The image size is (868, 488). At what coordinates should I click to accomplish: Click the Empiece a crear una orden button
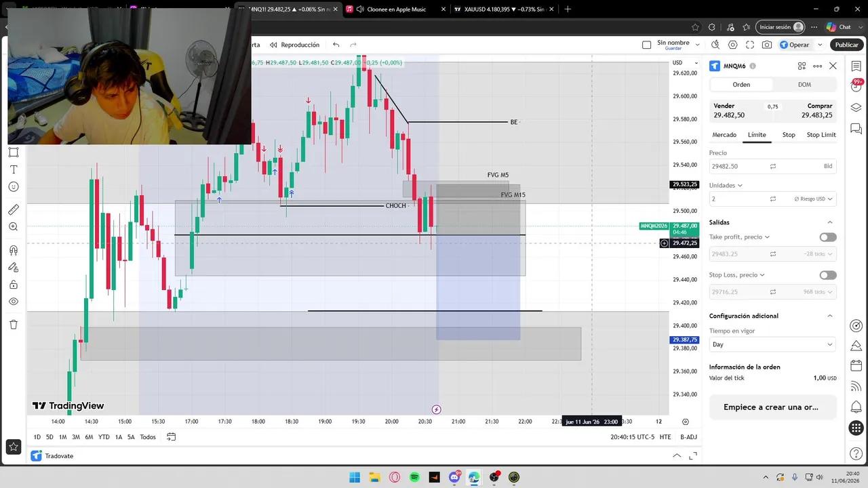[x=772, y=407]
